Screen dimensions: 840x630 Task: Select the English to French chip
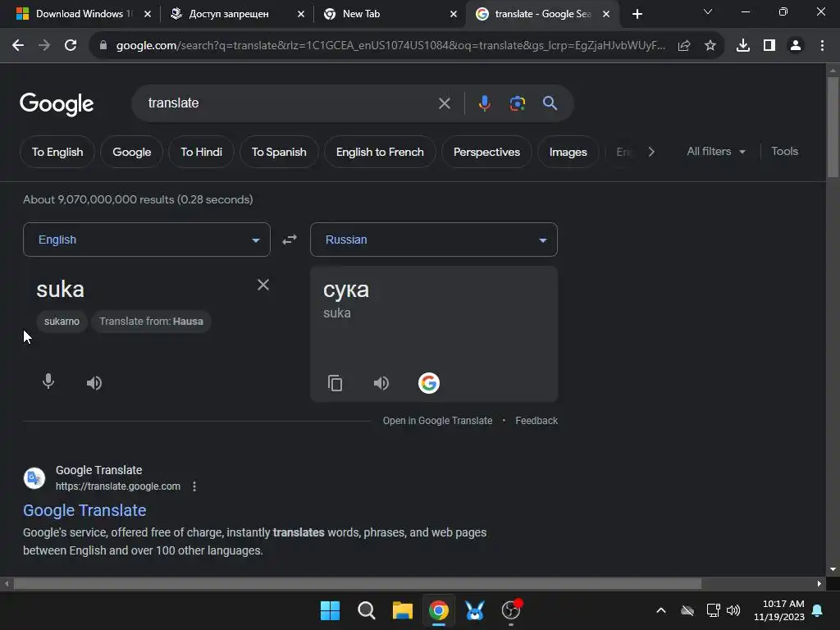coord(380,152)
